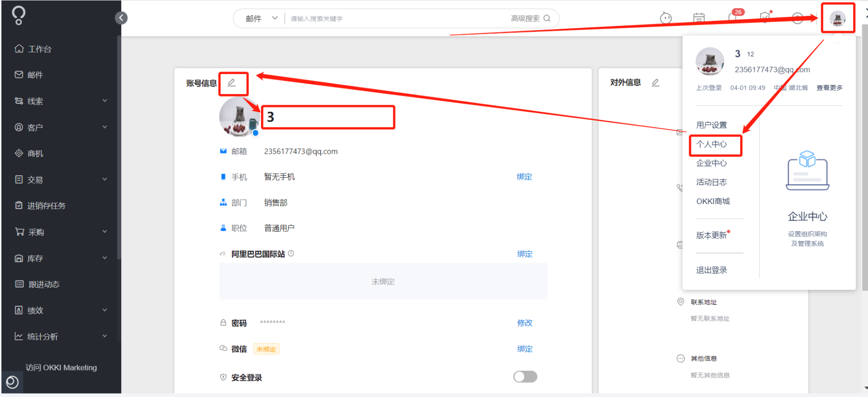Click the 微信 WeChat icon

pos(223,348)
